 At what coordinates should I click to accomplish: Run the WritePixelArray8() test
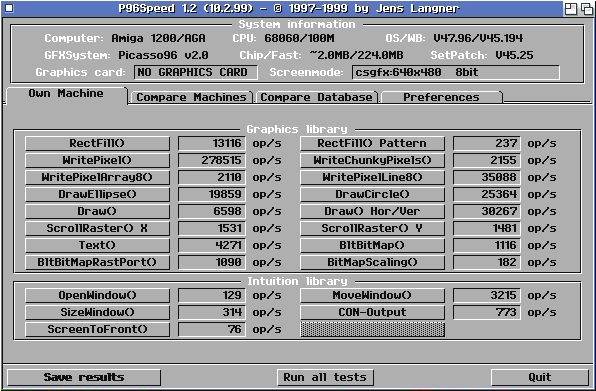point(97,177)
